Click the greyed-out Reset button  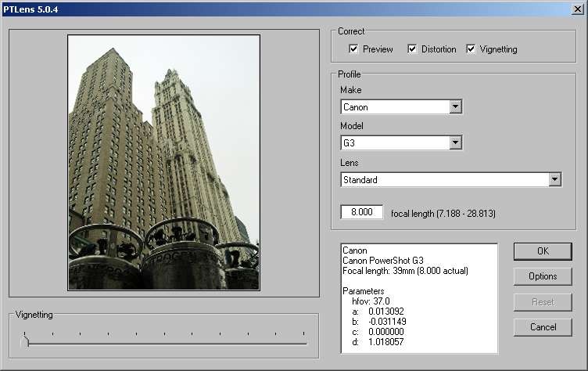[543, 302]
